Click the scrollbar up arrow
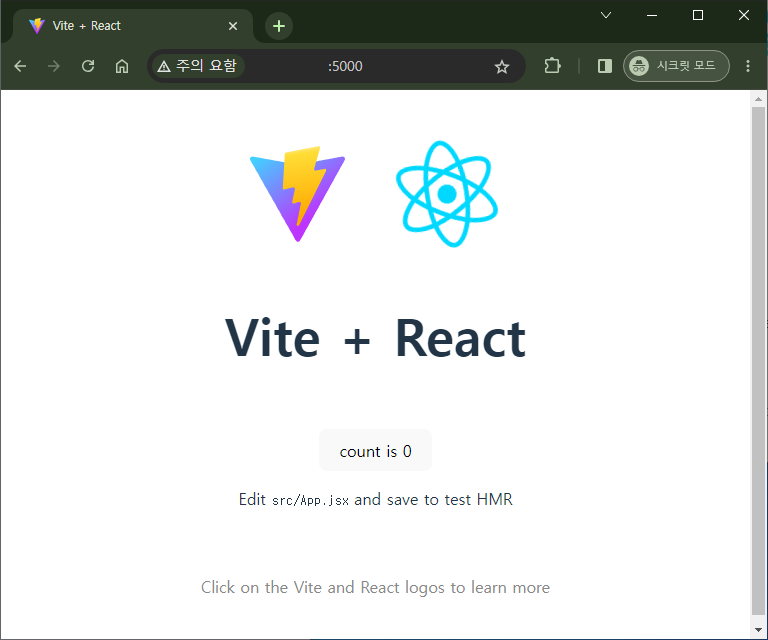 [x=758, y=99]
